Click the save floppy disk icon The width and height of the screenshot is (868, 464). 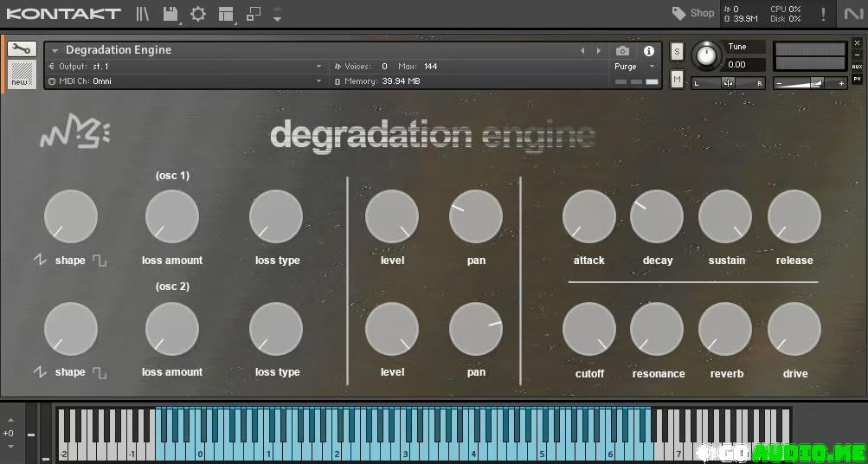click(x=170, y=14)
